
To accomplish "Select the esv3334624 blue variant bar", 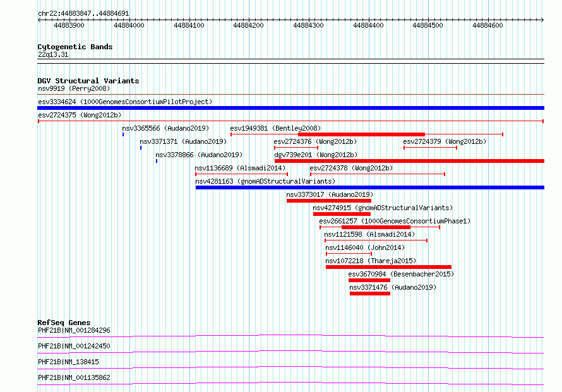I will tap(290, 108).
